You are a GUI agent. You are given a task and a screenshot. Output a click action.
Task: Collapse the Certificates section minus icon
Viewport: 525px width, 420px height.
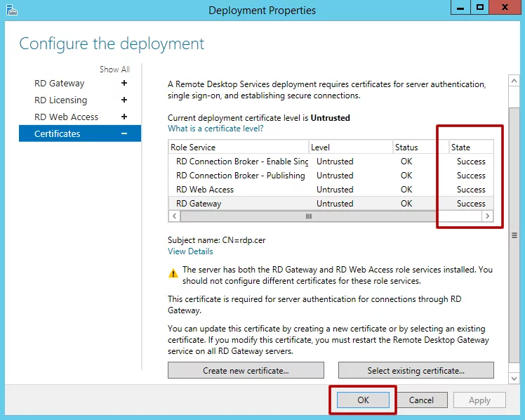coord(124,133)
